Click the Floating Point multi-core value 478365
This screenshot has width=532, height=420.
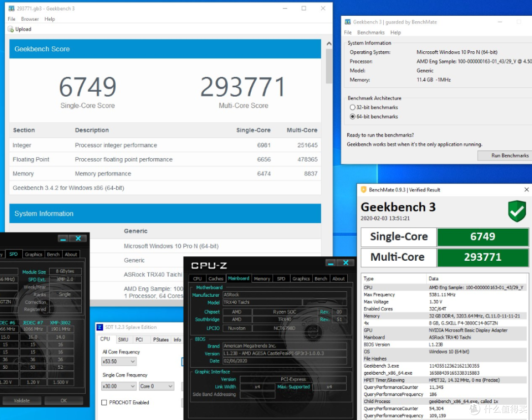pos(307,160)
